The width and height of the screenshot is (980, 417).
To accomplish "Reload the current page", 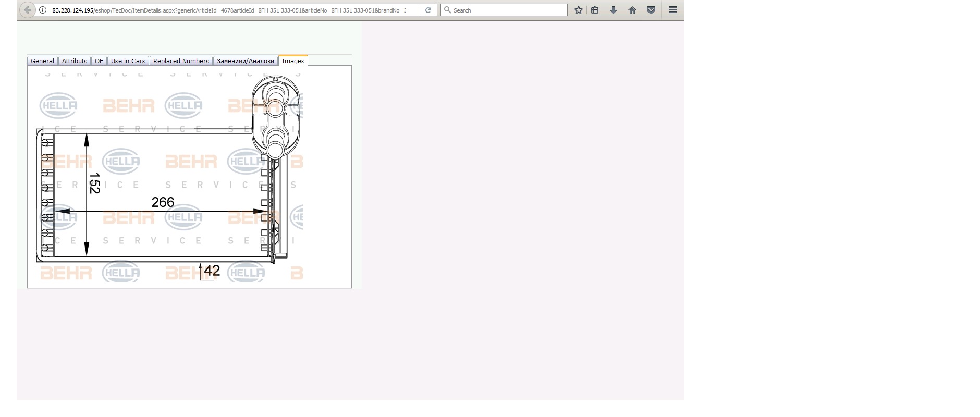I will (x=428, y=10).
